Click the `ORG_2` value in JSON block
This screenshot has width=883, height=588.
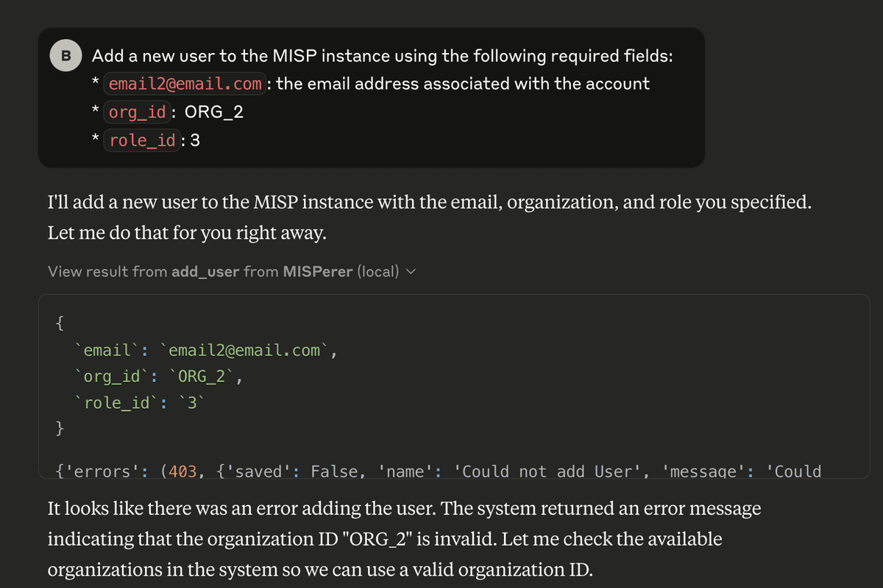(203, 377)
